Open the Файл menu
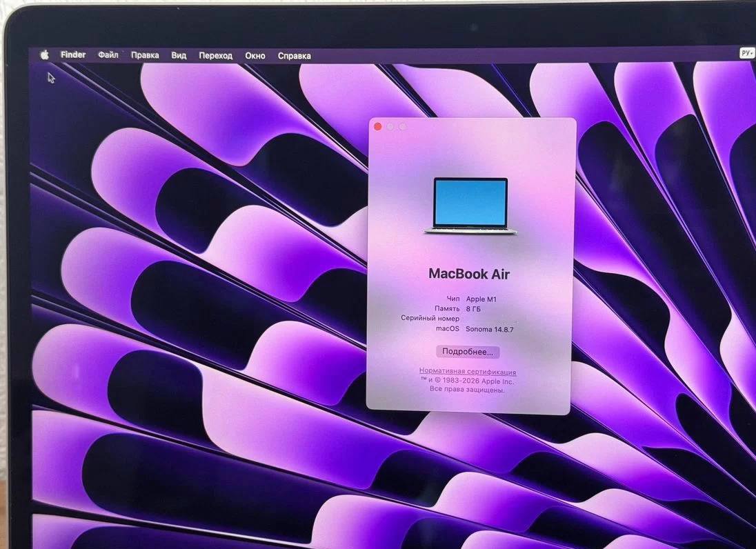Screen dimensions: 756x549 click(108, 55)
